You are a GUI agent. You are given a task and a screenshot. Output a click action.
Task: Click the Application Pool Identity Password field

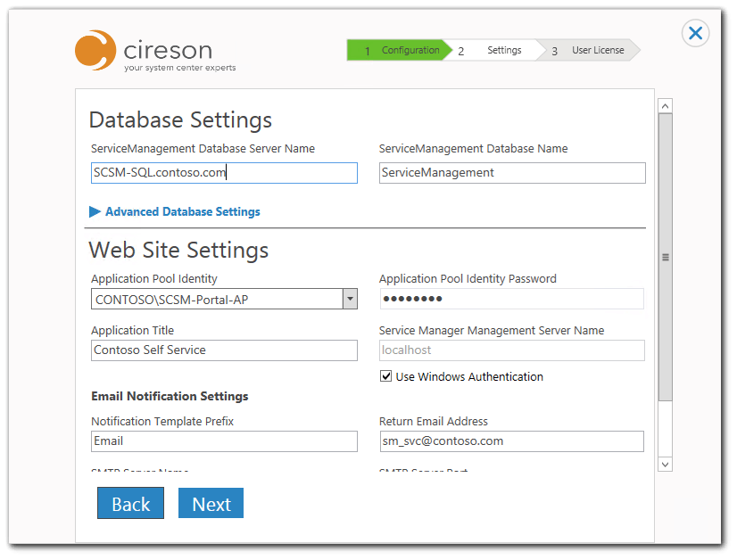[511, 299]
